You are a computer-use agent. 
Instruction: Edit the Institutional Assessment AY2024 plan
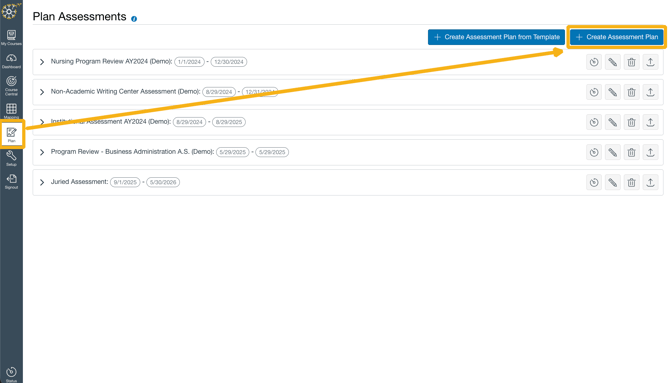click(613, 122)
